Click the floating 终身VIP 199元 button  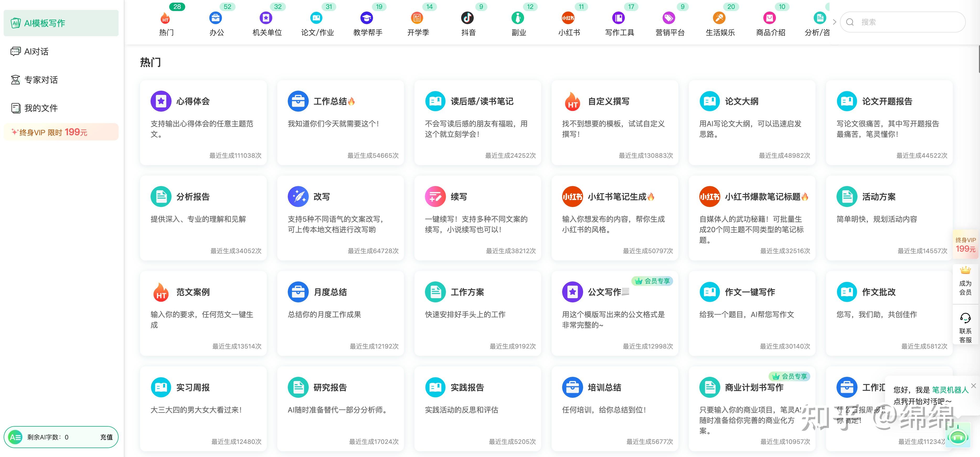point(966,245)
